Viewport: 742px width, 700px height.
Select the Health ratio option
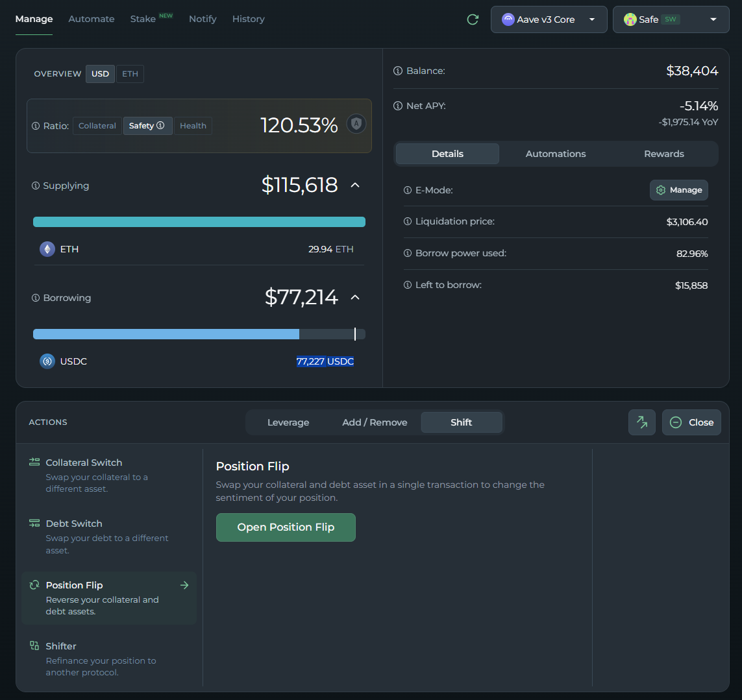tap(193, 126)
